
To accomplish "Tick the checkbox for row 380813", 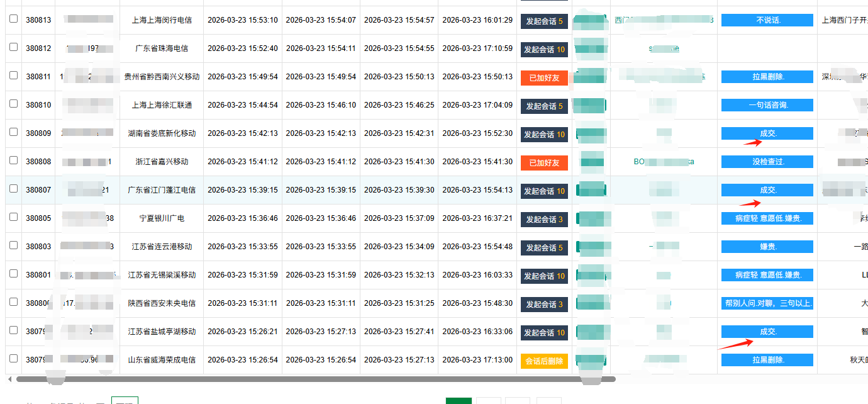I will tap(13, 20).
